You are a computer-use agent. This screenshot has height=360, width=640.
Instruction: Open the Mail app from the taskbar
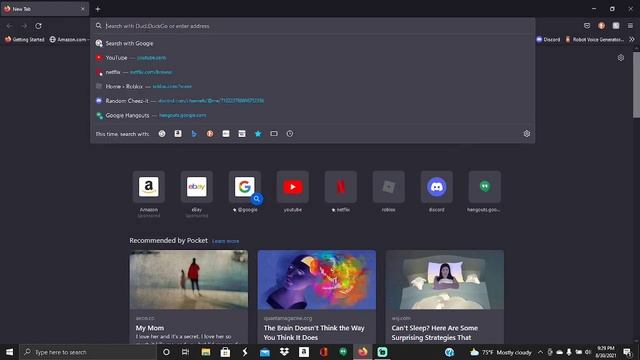point(265,352)
